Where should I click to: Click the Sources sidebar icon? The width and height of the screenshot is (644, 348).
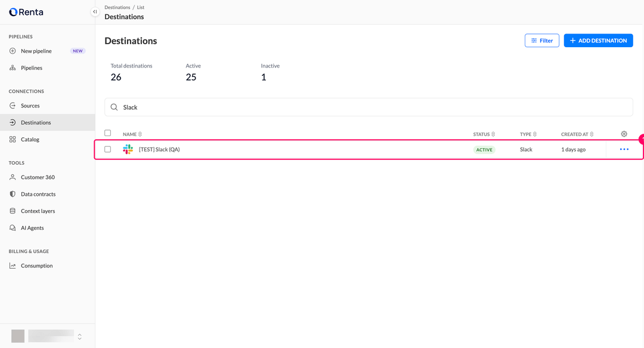(x=13, y=106)
